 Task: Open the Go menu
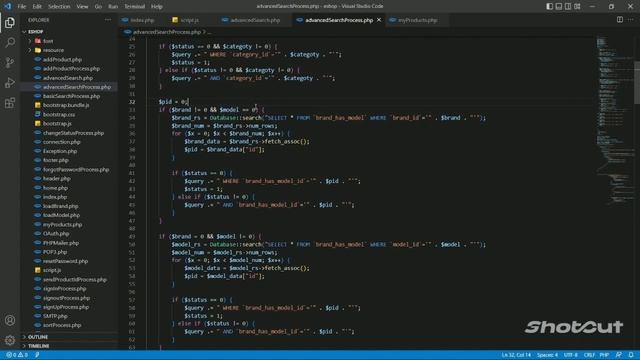pyautogui.click(x=98, y=7)
